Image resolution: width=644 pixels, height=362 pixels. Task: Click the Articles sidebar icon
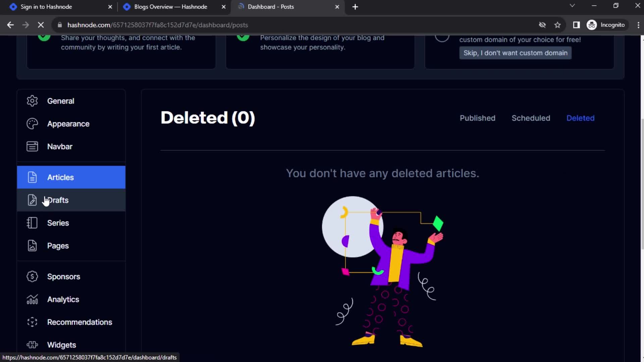pos(32,177)
